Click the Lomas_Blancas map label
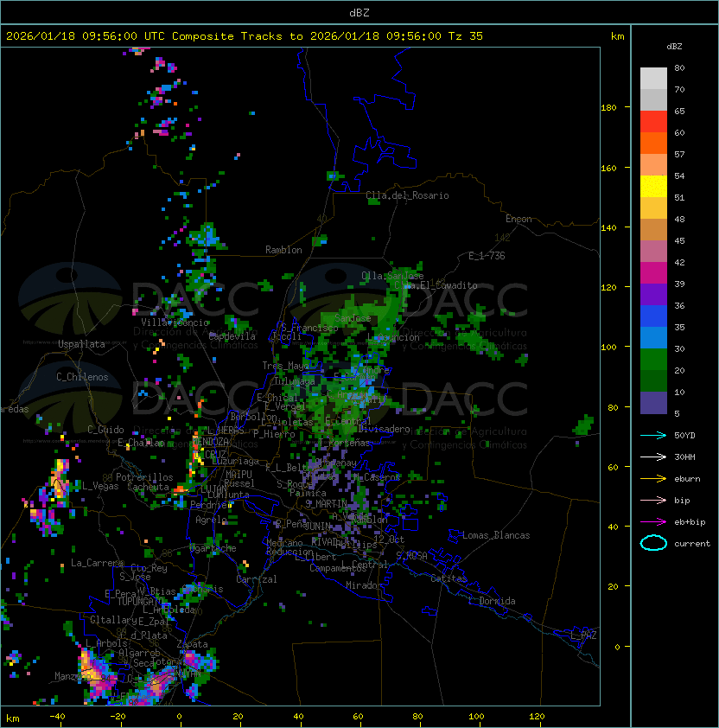The height and width of the screenshot is (728, 719). [x=496, y=535]
